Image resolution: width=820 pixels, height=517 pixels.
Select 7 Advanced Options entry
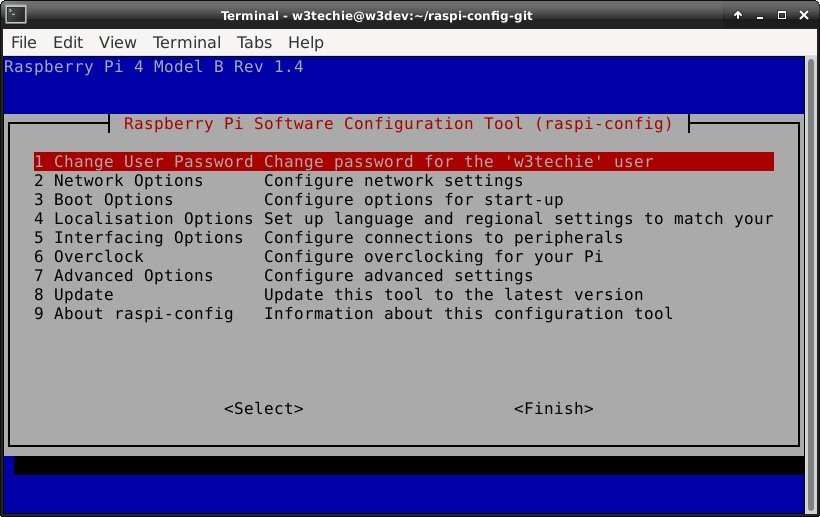pos(404,275)
